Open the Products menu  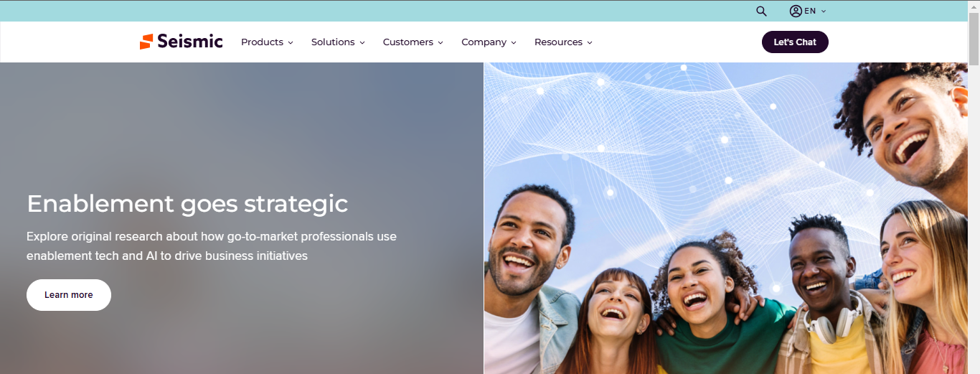[x=267, y=42]
